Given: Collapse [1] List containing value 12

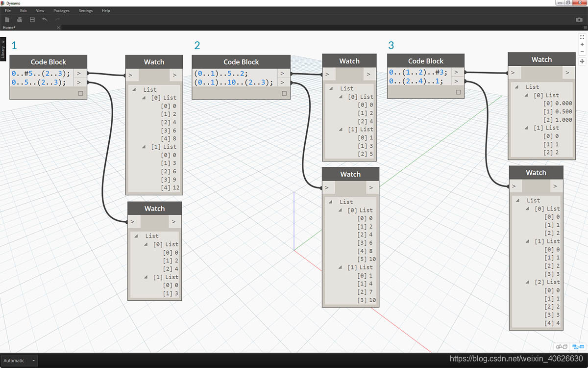Looking at the screenshot, I should pyautogui.click(x=144, y=147).
